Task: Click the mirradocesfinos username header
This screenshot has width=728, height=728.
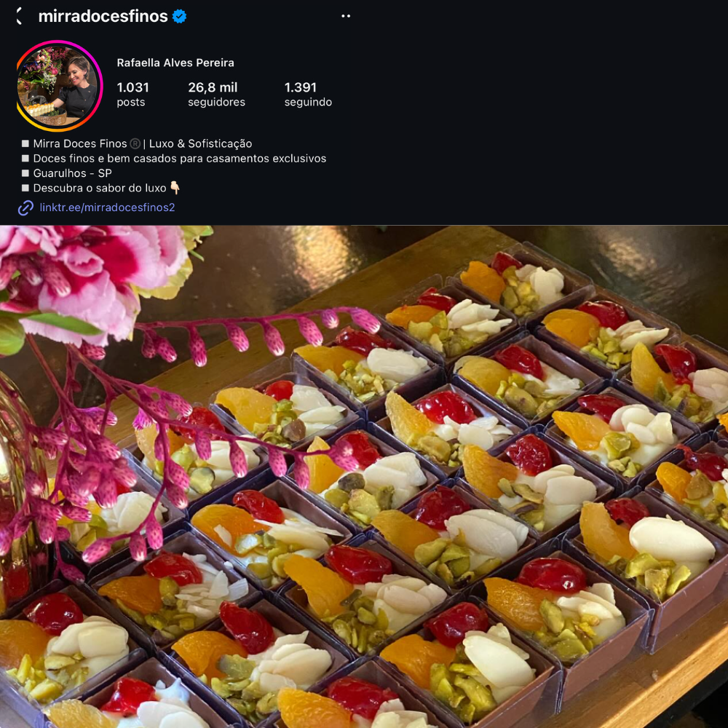Action: 103,16
